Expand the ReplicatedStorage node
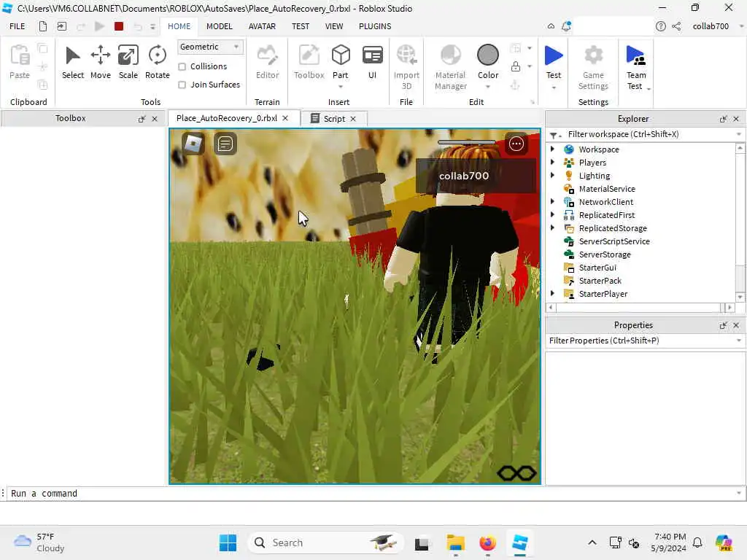 click(552, 228)
